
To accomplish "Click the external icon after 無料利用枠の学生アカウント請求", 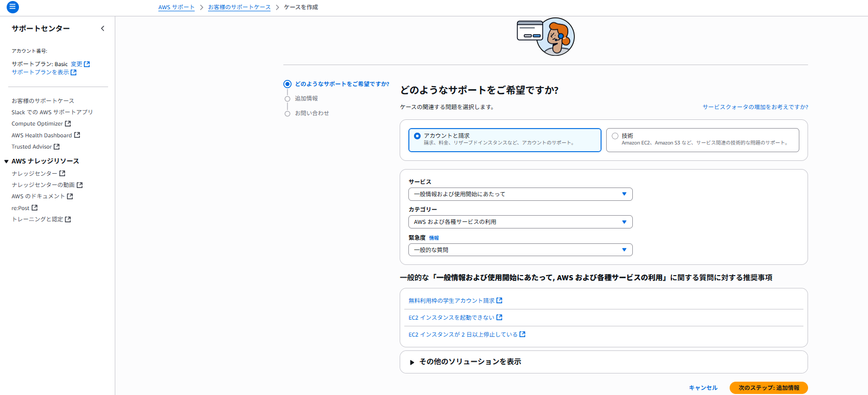I will tap(500, 301).
